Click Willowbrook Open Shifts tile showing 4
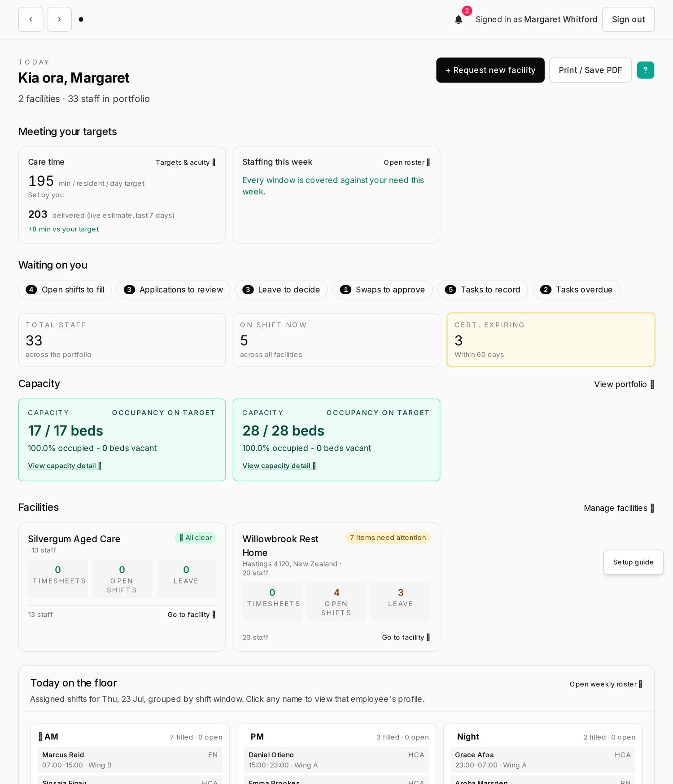673x784 pixels. pyautogui.click(x=336, y=601)
